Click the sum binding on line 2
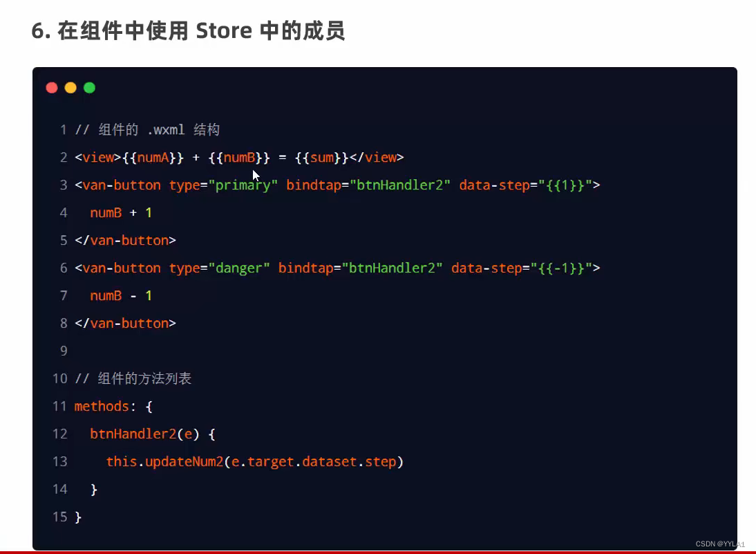The image size is (756, 554). click(321, 157)
